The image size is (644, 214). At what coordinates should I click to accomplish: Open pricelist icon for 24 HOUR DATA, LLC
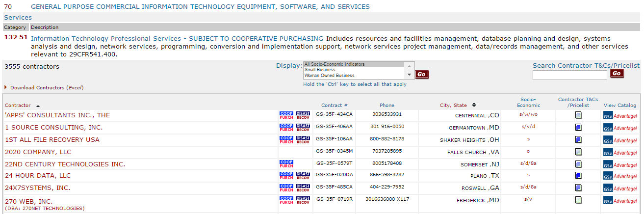[x=578, y=175]
